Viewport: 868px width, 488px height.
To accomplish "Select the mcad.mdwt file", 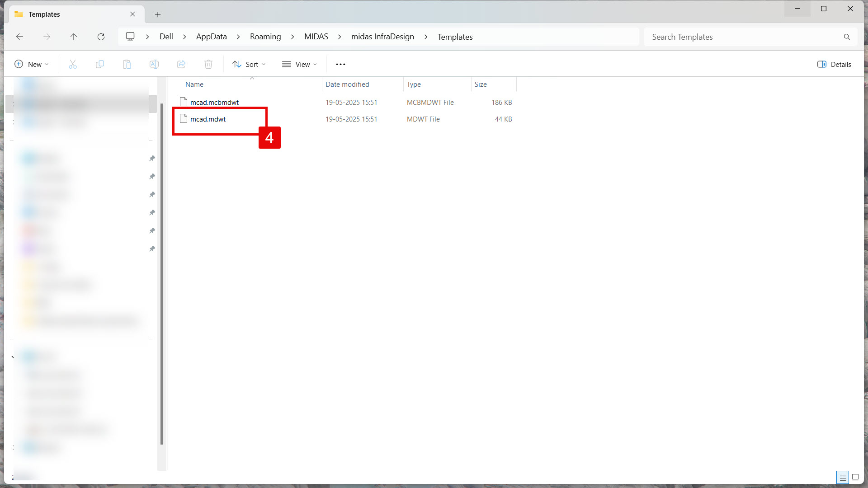I will 208,119.
